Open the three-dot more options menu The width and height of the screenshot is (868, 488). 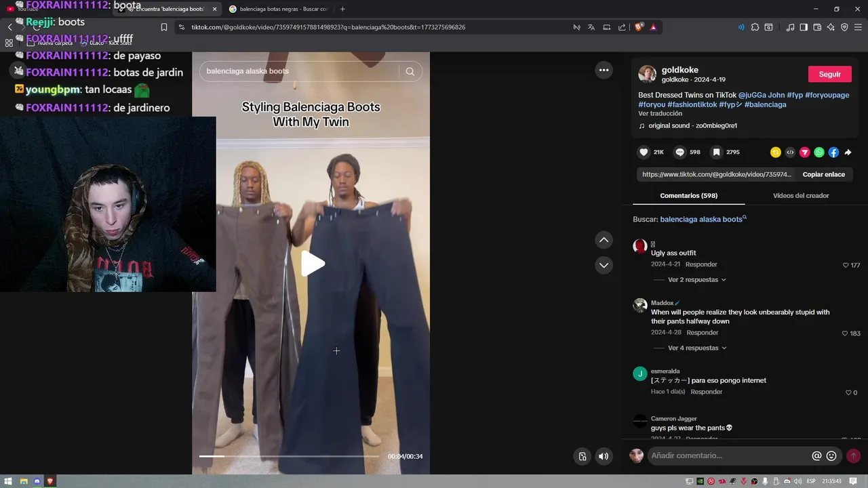(604, 70)
